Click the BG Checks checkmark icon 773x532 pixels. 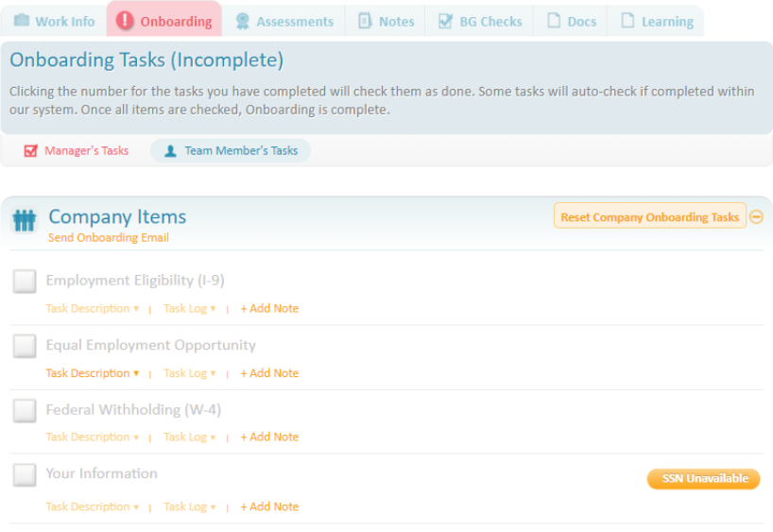[x=445, y=21]
